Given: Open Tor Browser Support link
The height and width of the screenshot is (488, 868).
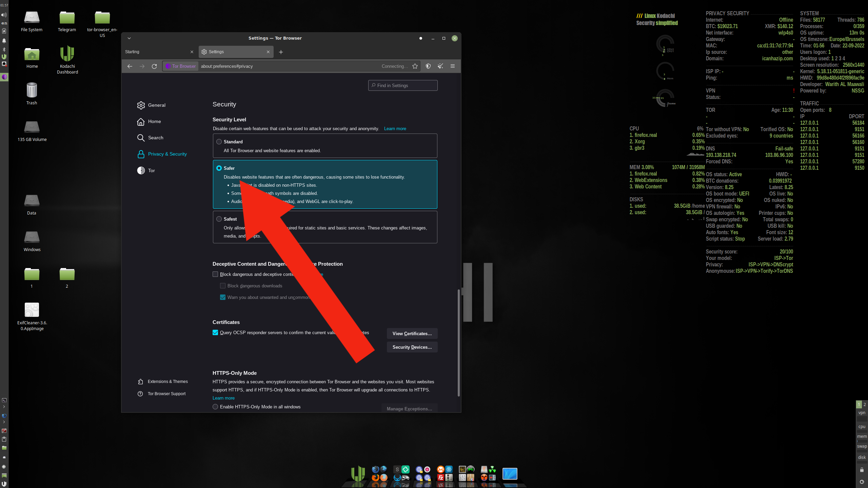Looking at the screenshot, I should point(162,394).
